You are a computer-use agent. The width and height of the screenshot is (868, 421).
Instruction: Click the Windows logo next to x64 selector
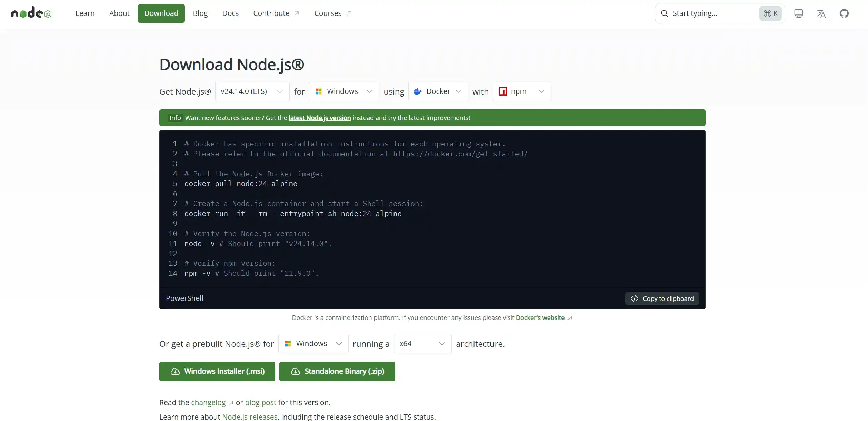289,344
